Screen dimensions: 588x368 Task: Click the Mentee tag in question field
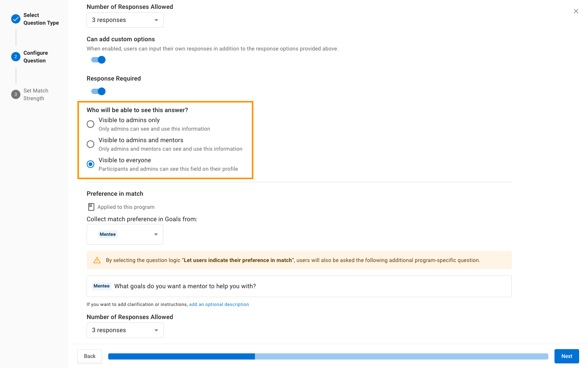102,286
